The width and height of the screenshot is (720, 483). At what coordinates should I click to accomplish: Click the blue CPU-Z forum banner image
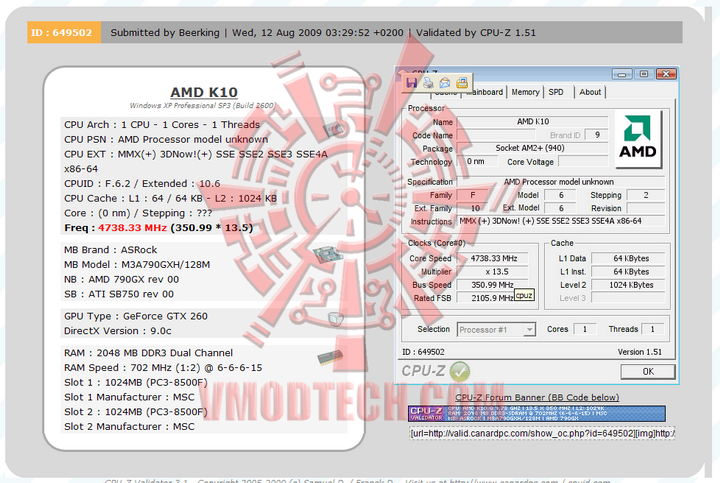[x=537, y=413]
